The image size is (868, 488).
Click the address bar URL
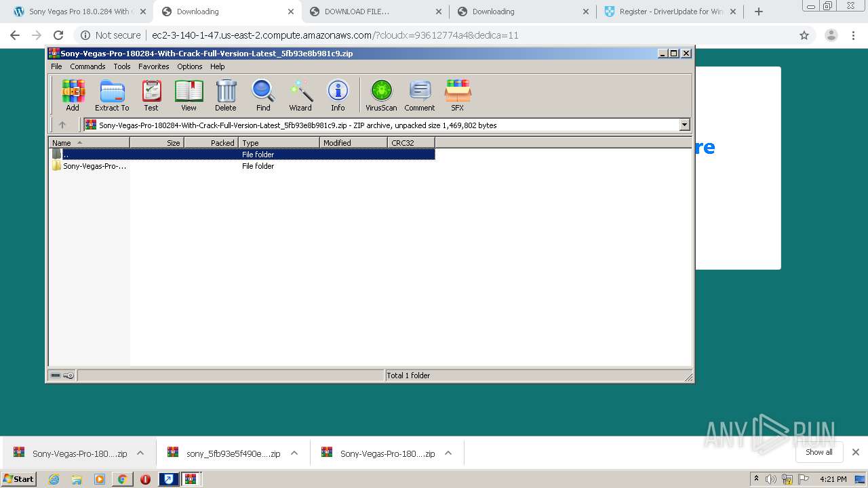[335, 35]
